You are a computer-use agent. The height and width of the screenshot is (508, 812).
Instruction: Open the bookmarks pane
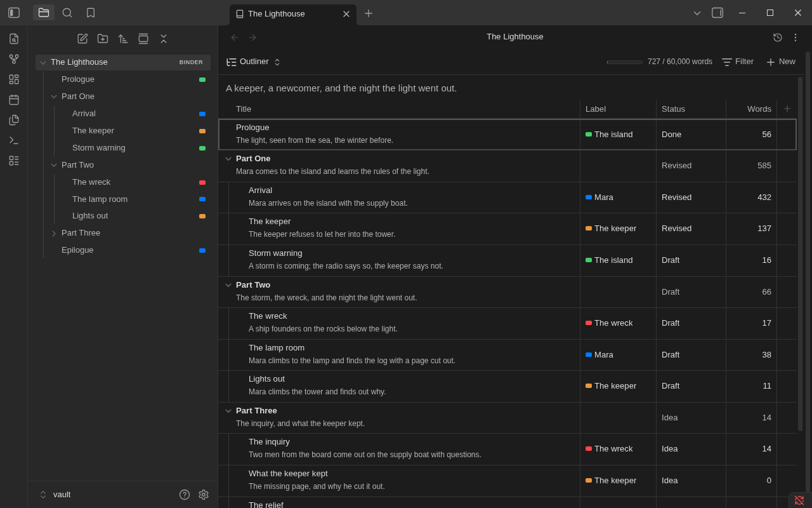click(x=91, y=13)
